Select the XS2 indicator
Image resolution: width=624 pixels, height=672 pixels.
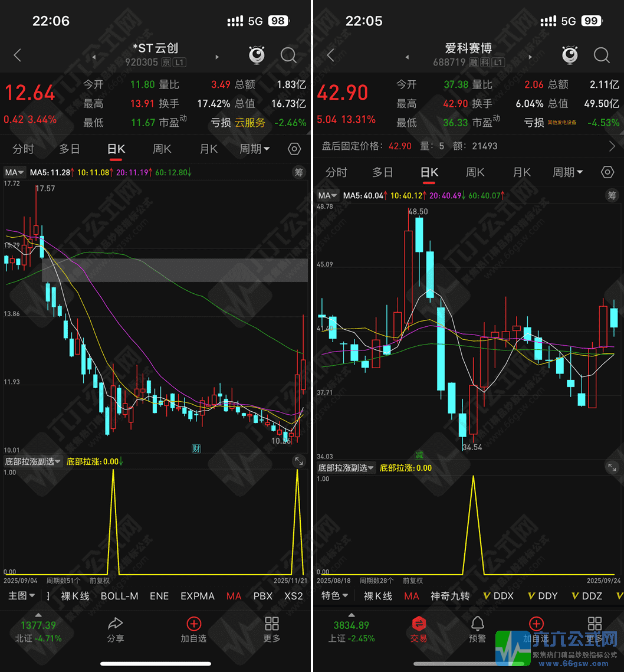[x=294, y=596]
